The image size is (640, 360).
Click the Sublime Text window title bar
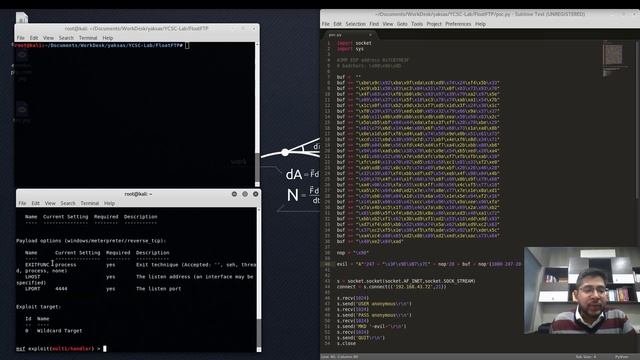click(x=480, y=14)
